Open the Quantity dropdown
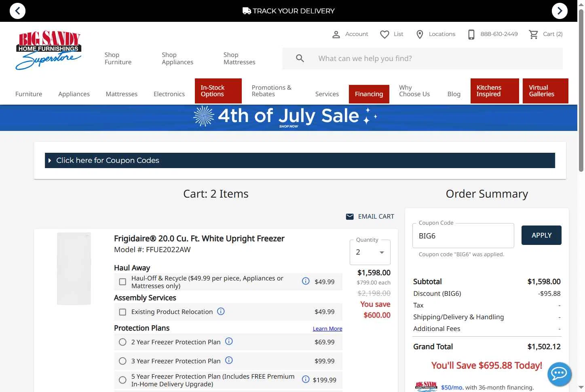This screenshot has width=585, height=392. pyautogui.click(x=370, y=252)
